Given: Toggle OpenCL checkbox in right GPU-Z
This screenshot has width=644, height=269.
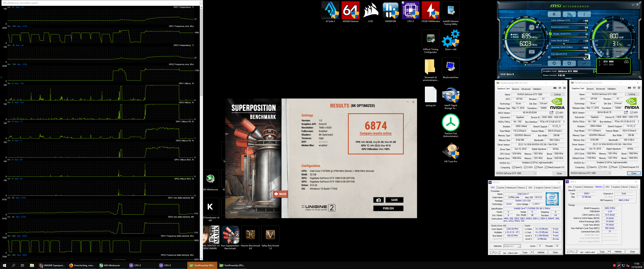Looking at the screenshot, I should click(x=588, y=167).
